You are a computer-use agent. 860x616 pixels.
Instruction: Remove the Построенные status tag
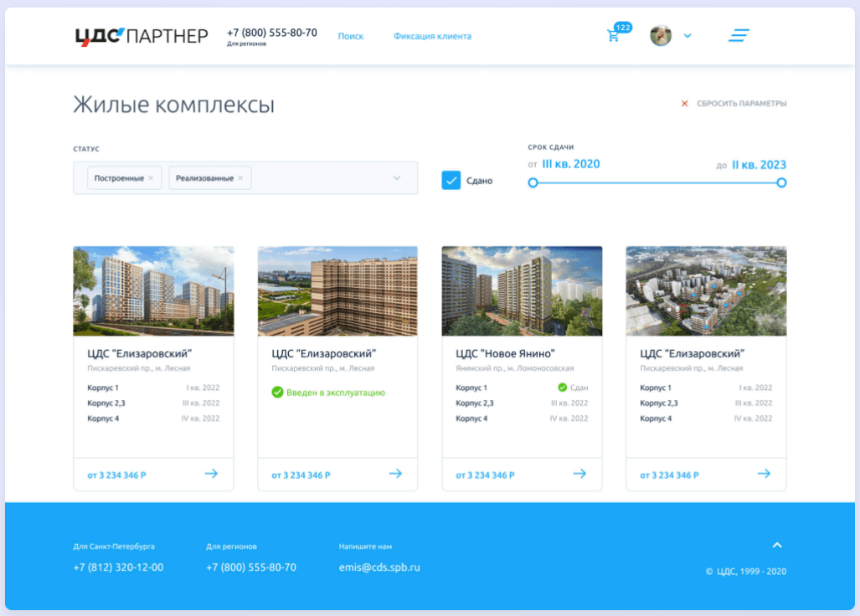tap(151, 178)
